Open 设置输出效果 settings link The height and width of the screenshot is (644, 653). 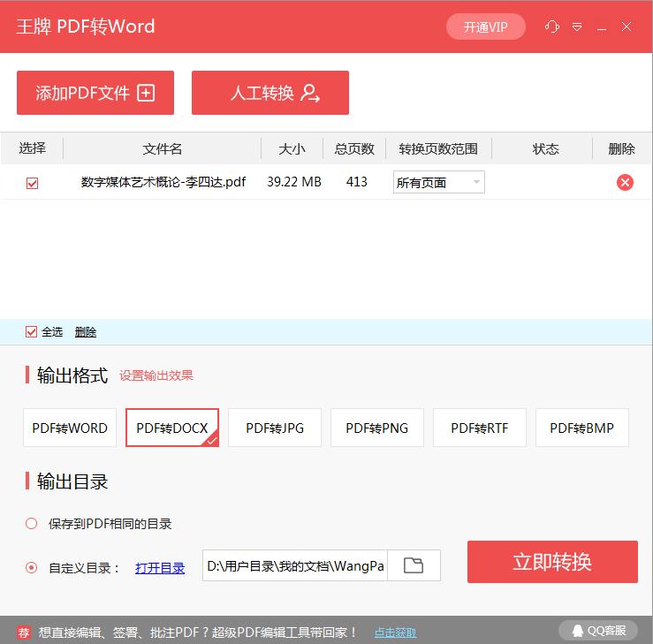(x=156, y=375)
